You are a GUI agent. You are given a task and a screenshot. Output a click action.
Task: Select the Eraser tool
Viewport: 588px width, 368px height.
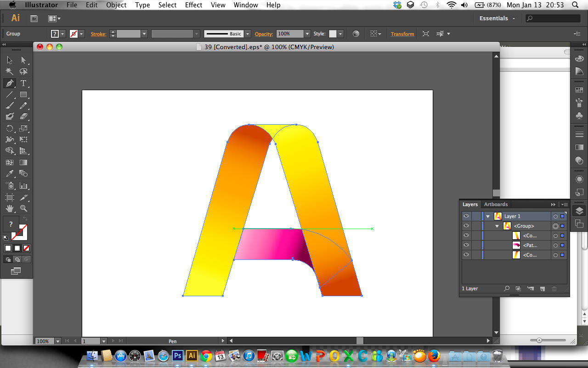(x=23, y=117)
